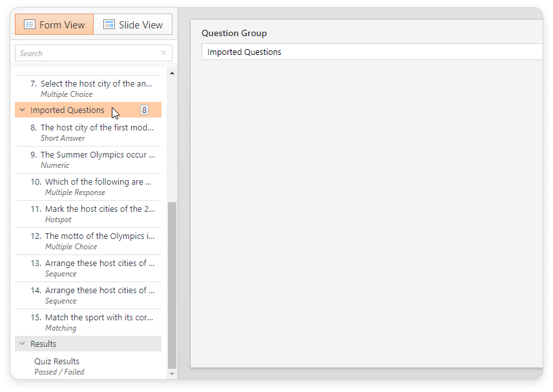Click the Slide View layout icon

click(x=109, y=25)
